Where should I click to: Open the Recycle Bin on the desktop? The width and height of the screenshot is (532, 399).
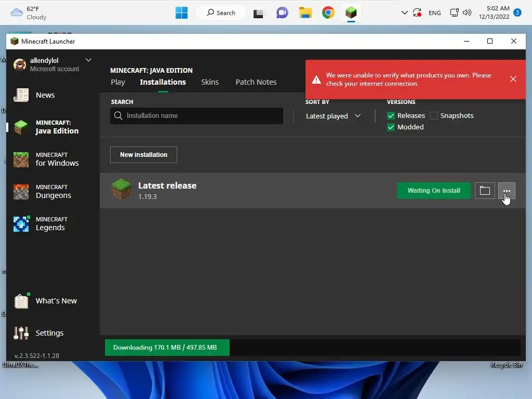pyautogui.click(x=506, y=365)
